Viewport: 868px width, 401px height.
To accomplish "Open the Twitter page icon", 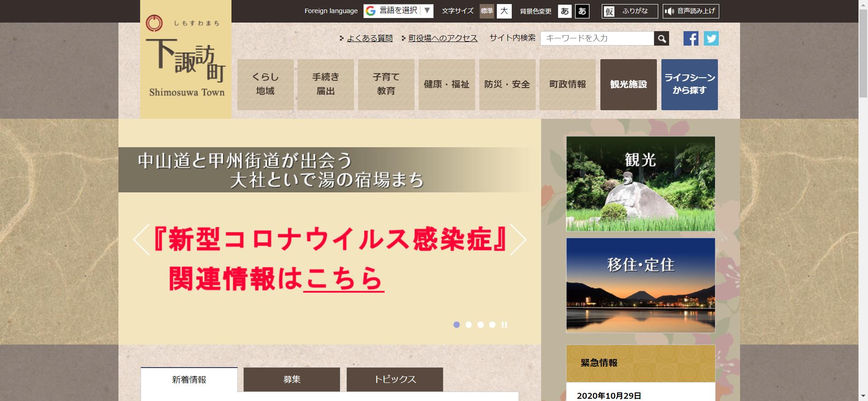I will (x=711, y=38).
